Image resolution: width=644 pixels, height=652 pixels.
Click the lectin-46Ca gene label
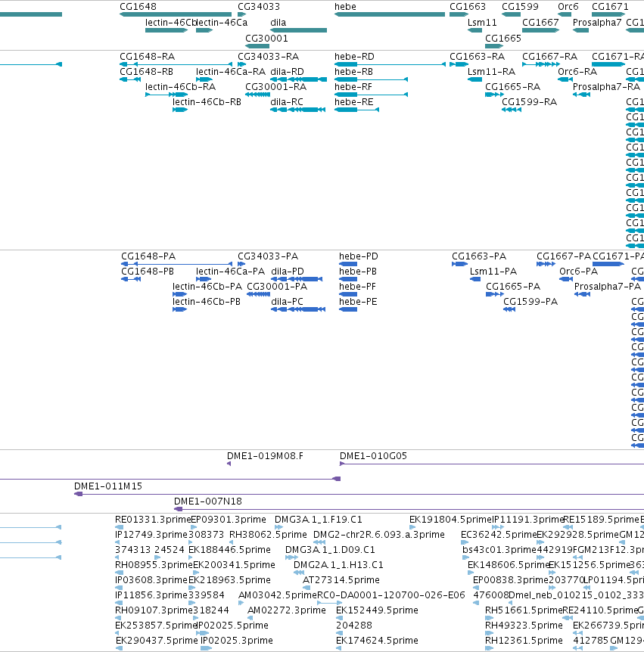222,23
